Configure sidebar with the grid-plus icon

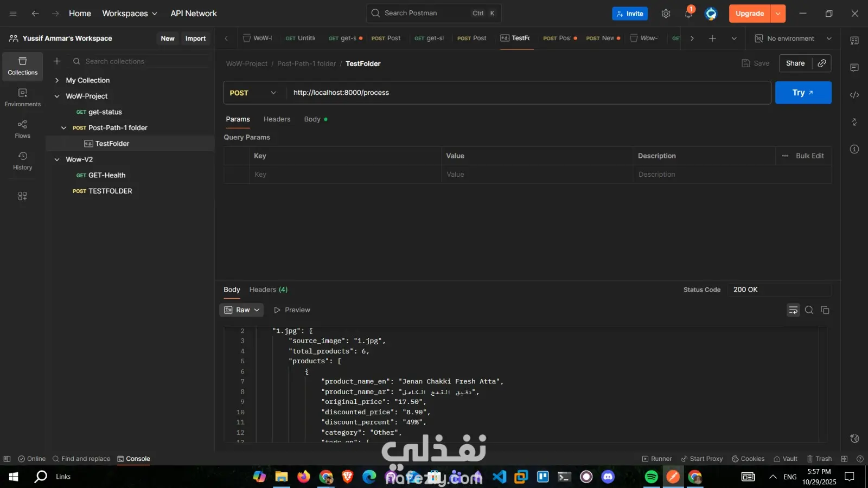[x=22, y=196]
